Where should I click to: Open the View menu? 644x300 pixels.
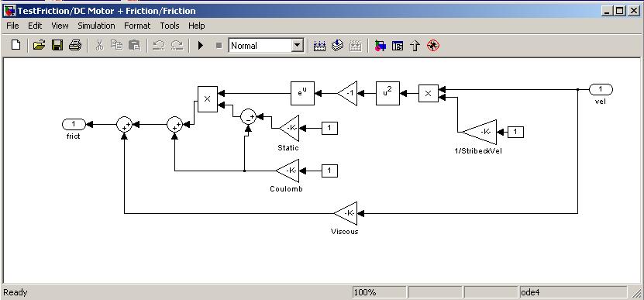(x=60, y=26)
